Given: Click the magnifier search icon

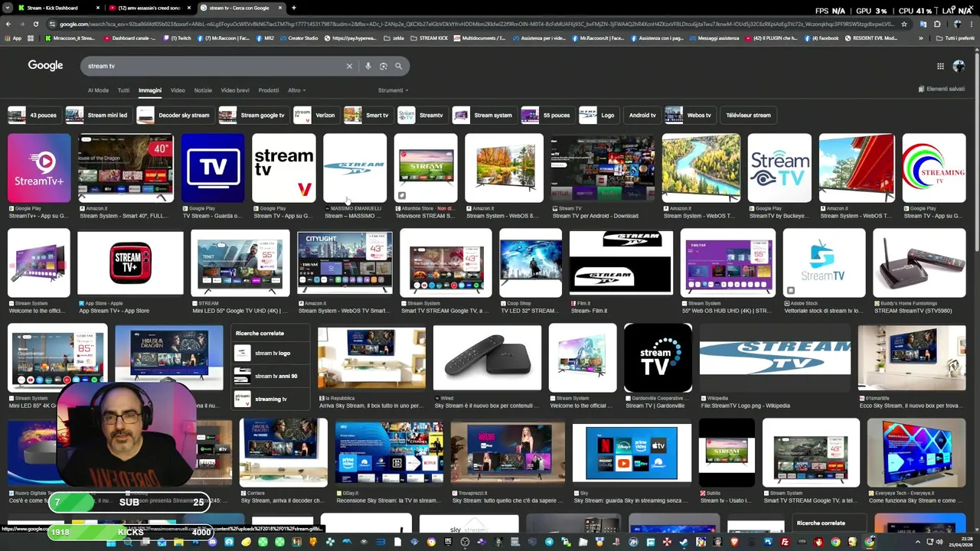Looking at the screenshot, I should 398,66.
